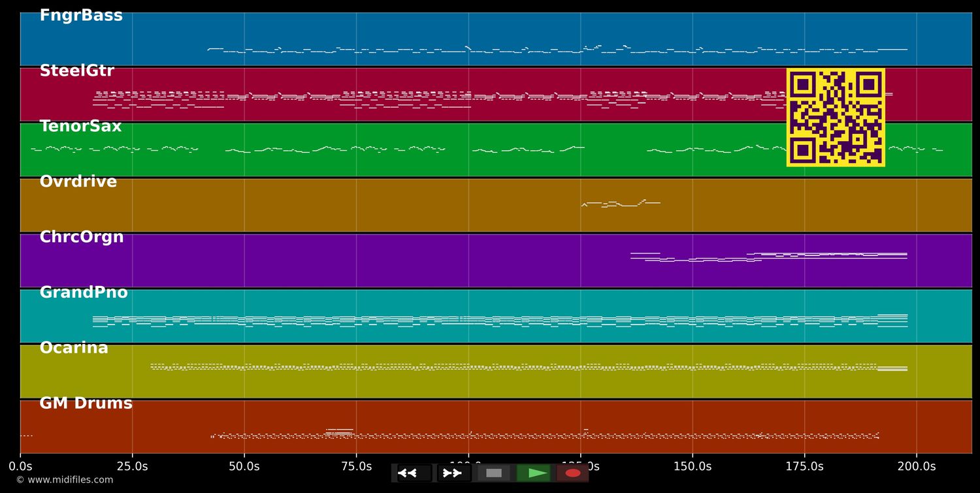Screen dimensions: 980x493
Task: Seek to the 150.0s timeline label
Action: tap(693, 466)
